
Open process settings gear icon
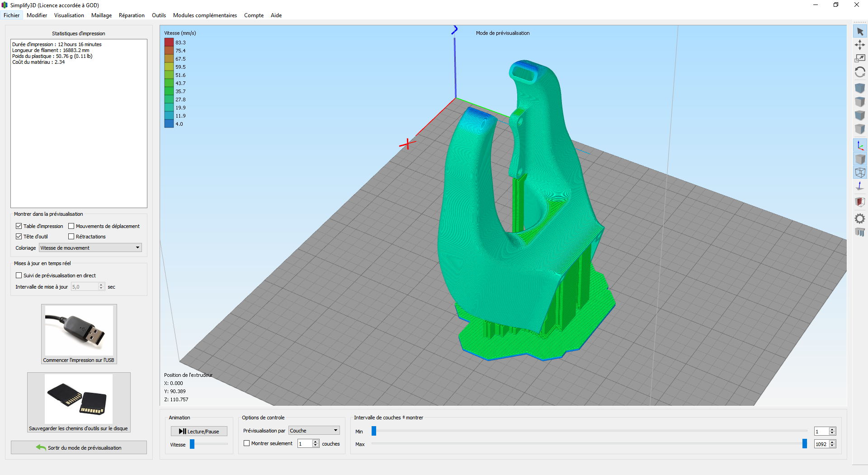coord(860,218)
